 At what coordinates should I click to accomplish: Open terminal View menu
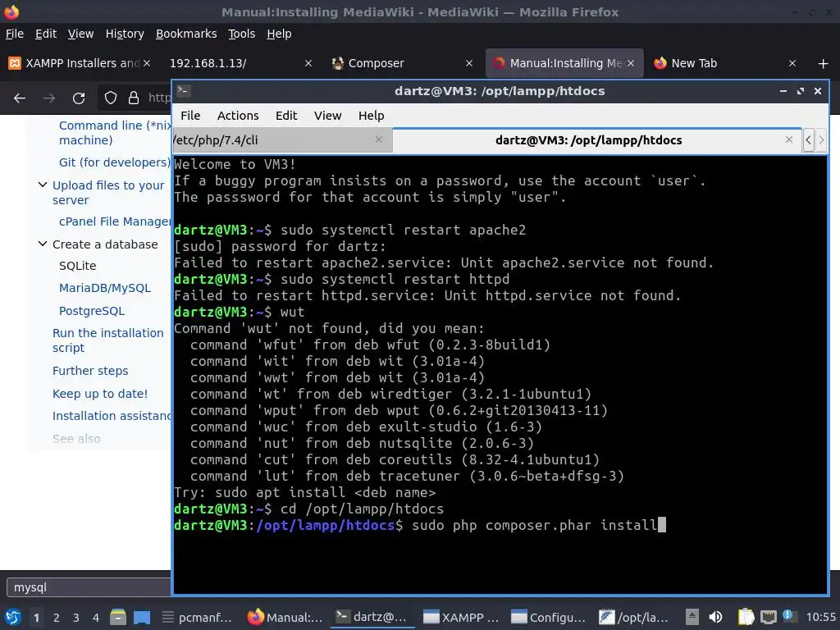327,116
